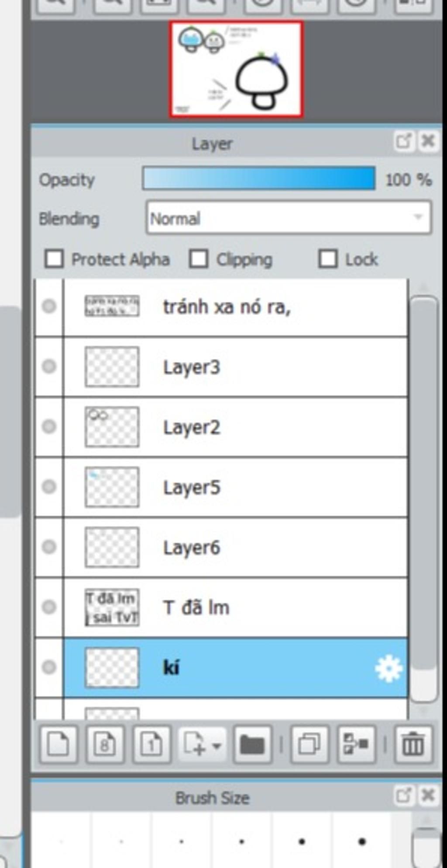Pick the largest visible brush size dot
The image size is (447, 868).
[x=362, y=841]
